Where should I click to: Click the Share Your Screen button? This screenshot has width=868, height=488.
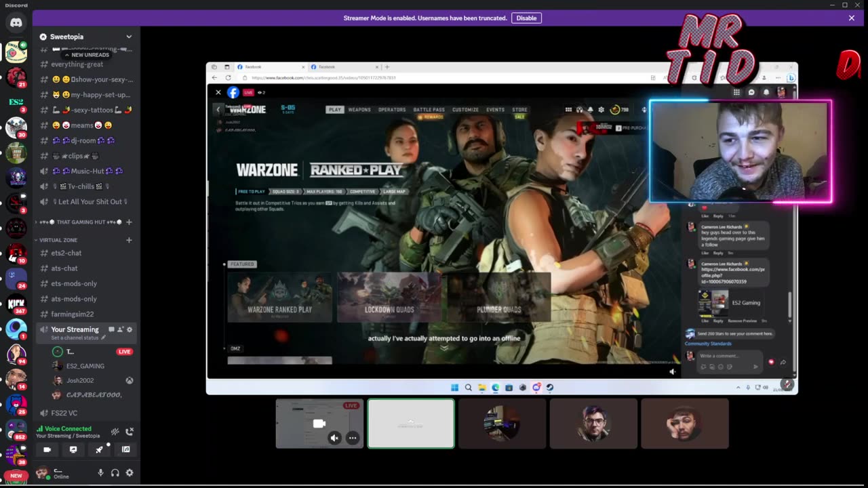[x=73, y=449]
